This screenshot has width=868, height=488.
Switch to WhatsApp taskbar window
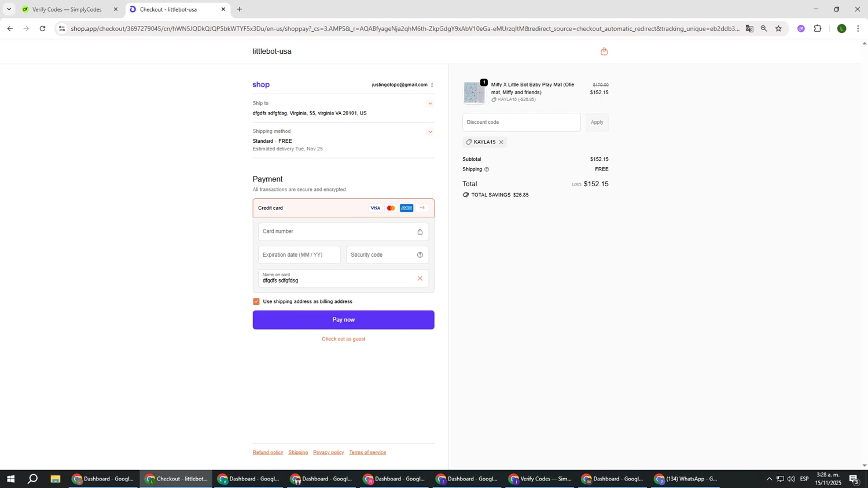686,479
